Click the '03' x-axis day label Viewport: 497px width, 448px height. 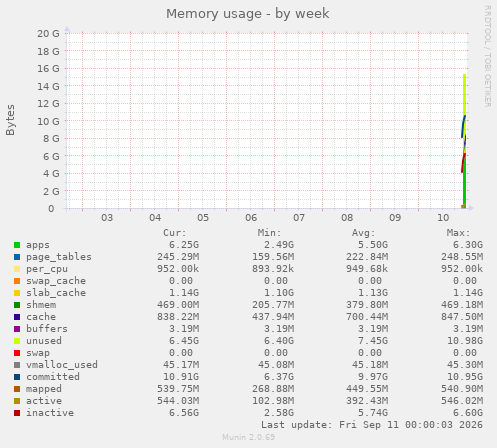pyautogui.click(x=107, y=218)
